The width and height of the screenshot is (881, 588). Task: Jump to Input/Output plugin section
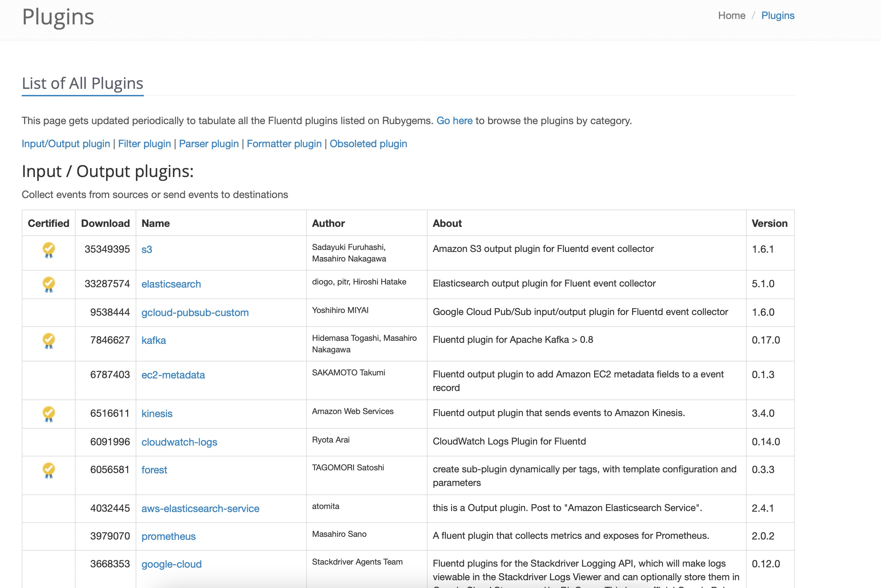click(x=65, y=144)
